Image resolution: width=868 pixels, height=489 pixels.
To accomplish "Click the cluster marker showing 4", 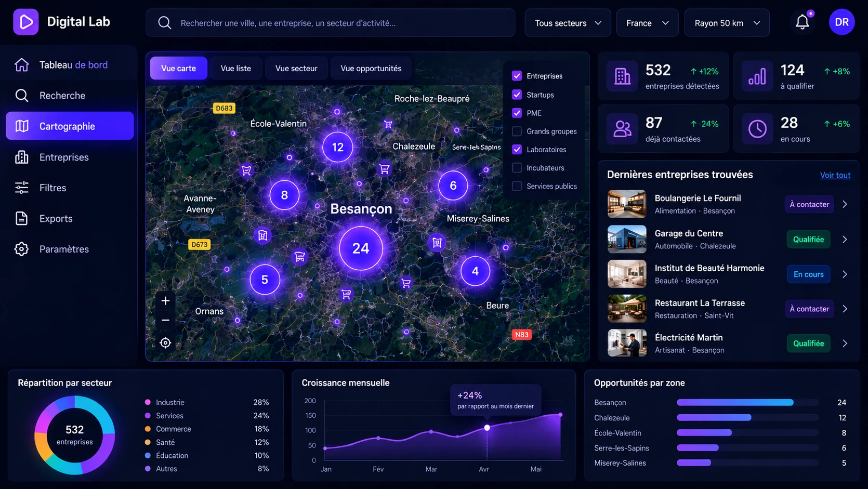I will point(475,271).
